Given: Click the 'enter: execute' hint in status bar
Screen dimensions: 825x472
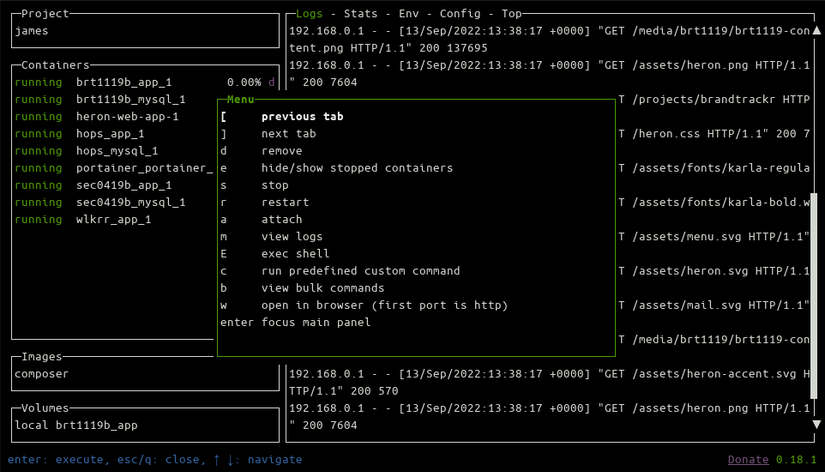Looking at the screenshot, I should 55,459.
